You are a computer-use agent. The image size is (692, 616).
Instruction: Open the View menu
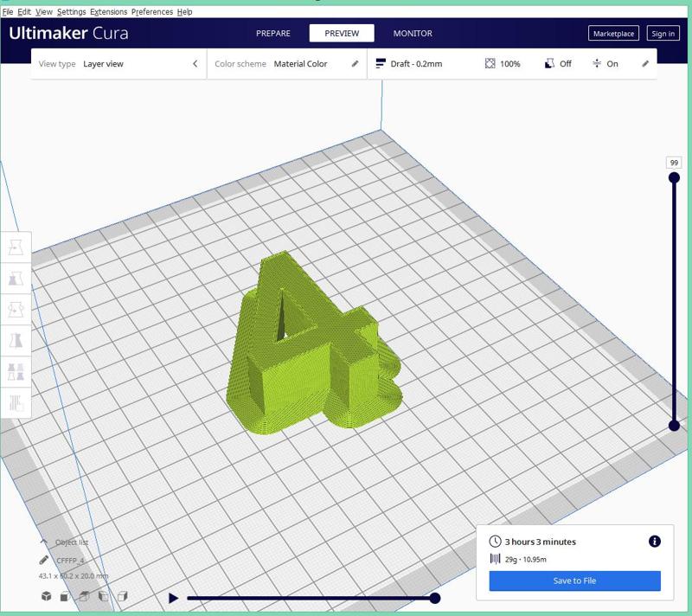(44, 12)
